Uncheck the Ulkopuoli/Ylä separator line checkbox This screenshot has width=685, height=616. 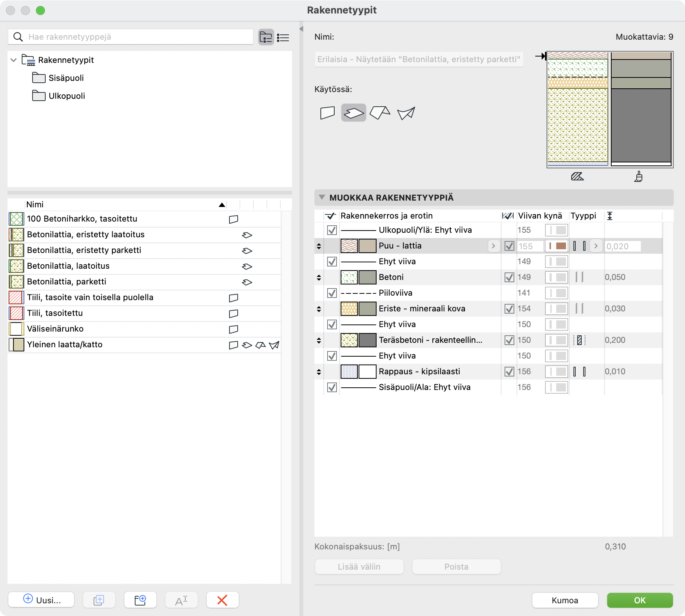coord(332,230)
